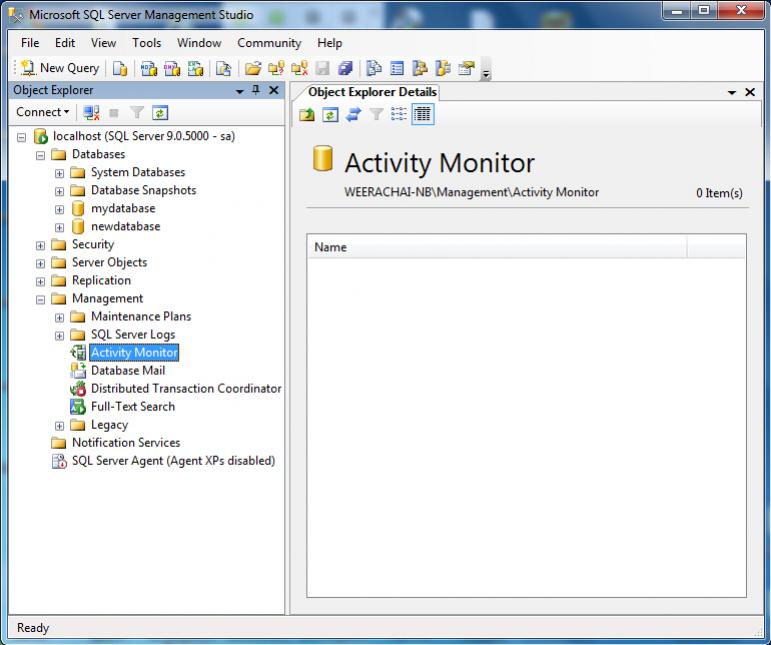771x645 pixels.
Task: Open the Community menu
Action: coord(269,43)
